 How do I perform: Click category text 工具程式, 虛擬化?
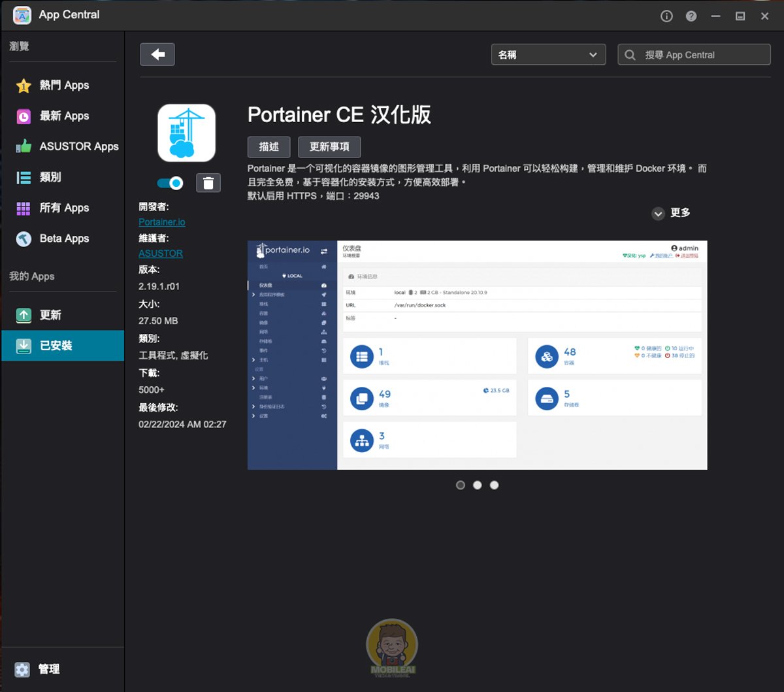[x=173, y=355]
